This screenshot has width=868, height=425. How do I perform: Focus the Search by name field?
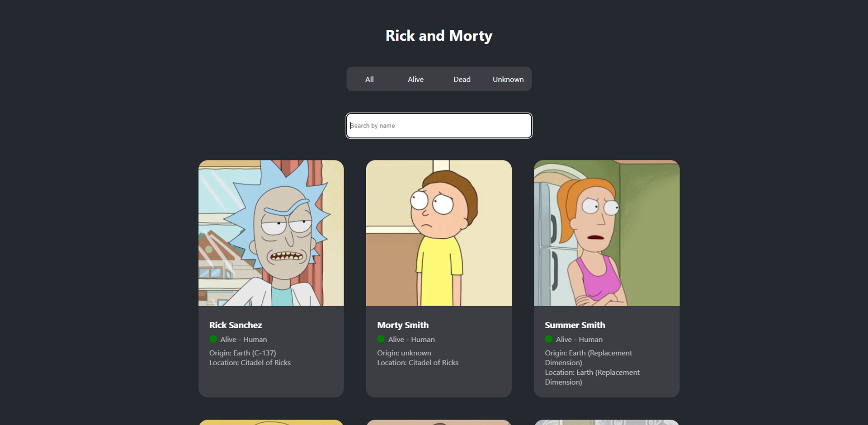[x=439, y=126]
